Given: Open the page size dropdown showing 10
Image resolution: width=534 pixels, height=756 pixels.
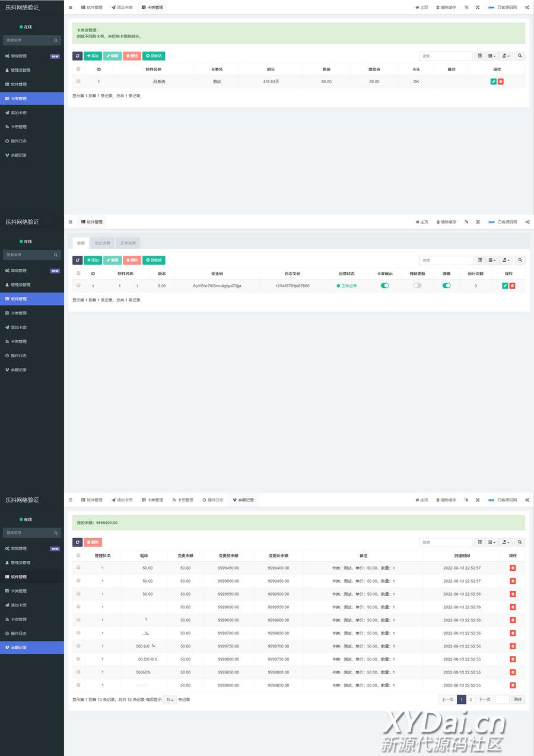Looking at the screenshot, I should click(x=170, y=700).
